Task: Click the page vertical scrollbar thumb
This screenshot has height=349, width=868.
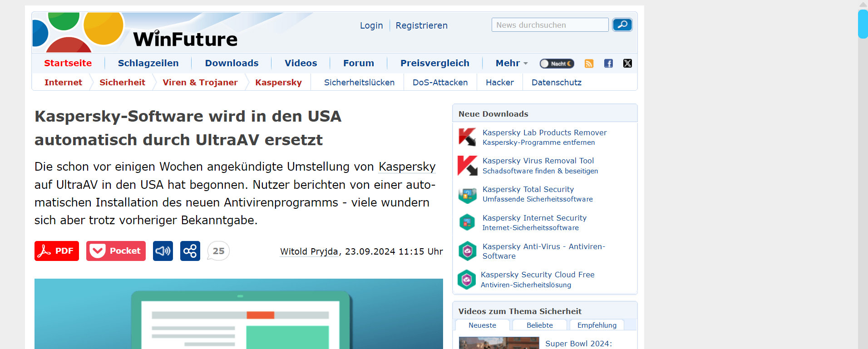Action: tap(863, 24)
